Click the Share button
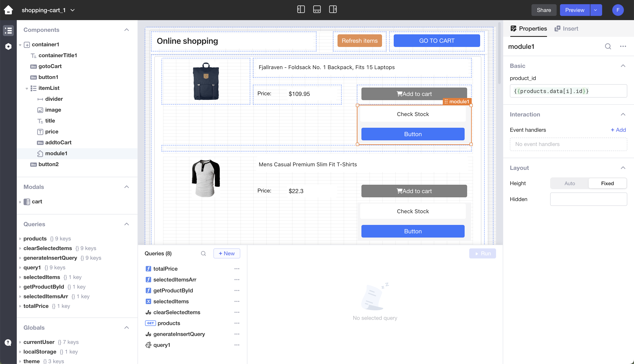 [x=544, y=10]
